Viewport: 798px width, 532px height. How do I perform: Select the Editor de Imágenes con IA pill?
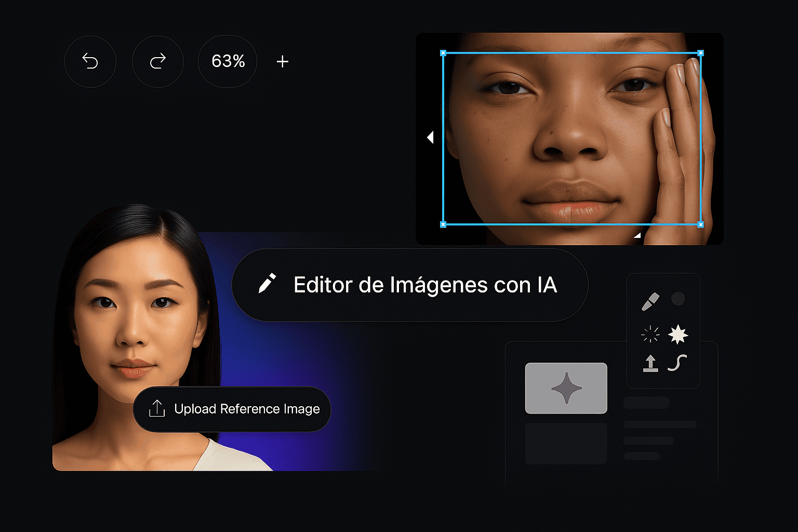click(410, 285)
